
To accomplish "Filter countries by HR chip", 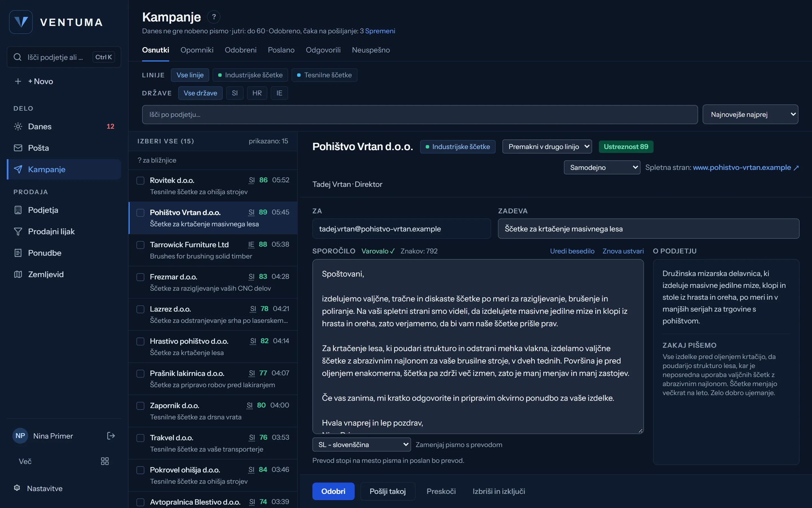I will point(257,93).
